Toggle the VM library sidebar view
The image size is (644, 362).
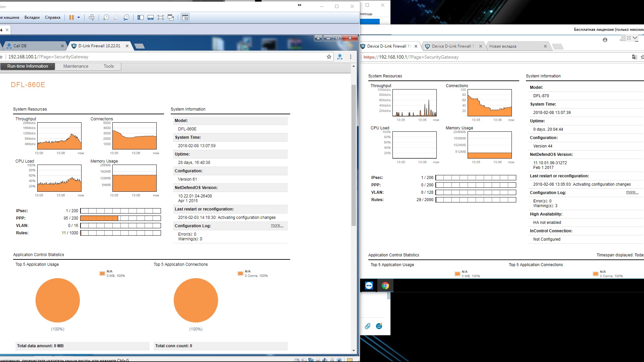point(141,17)
